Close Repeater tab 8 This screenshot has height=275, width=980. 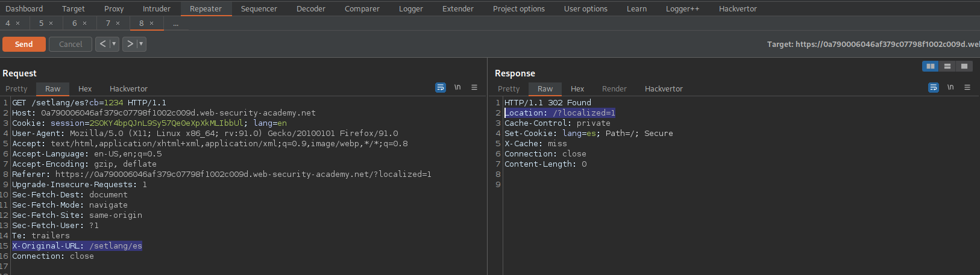151,23
